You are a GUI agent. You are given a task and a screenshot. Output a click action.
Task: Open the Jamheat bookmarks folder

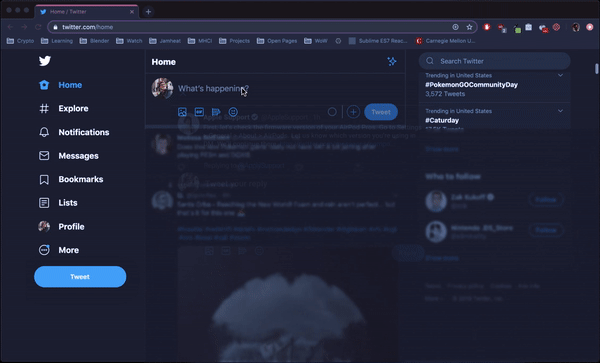pyautogui.click(x=165, y=41)
